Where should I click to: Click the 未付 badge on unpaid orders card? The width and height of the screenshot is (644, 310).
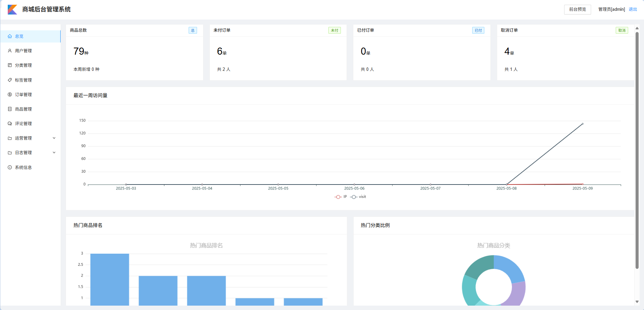point(334,30)
